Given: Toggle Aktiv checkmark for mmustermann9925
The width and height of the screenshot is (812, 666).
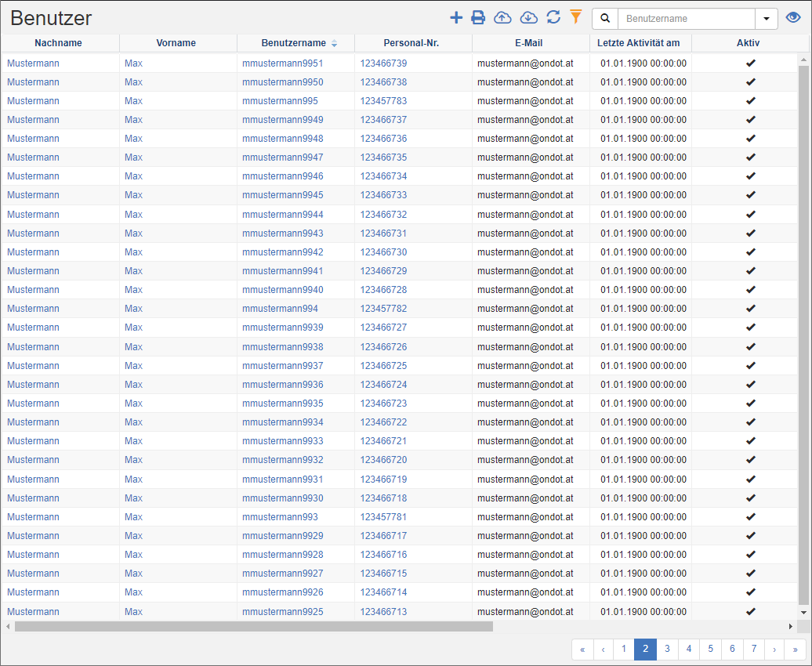Looking at the screenshot, I should pos(750,611).
